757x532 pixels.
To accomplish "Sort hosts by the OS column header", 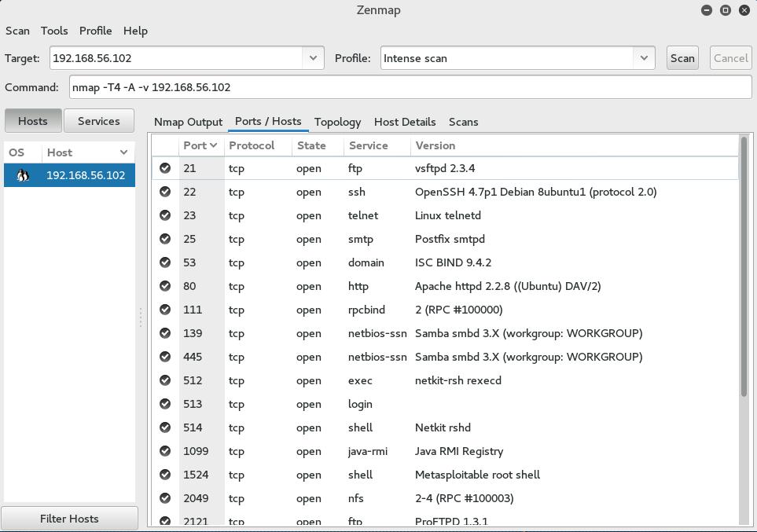I will coord(22,152).
